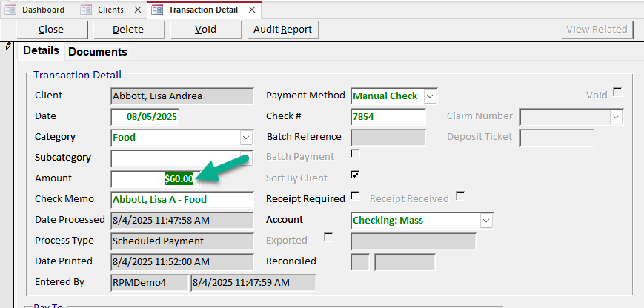Click the Audit Report button
This screenshot has width=644, height=308.
[x=282, y=30]
